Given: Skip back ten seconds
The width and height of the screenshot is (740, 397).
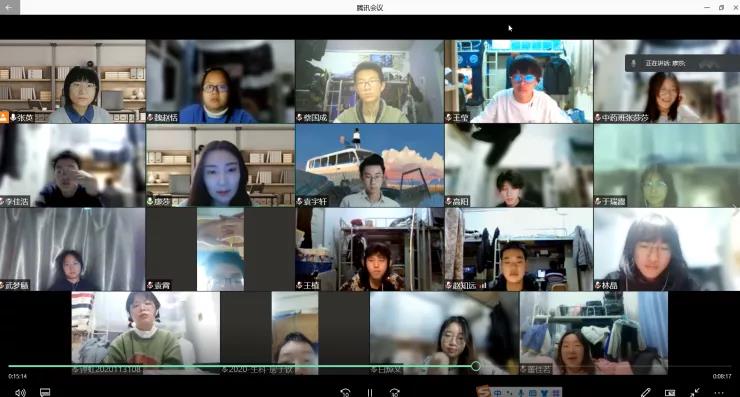Looking at the screenshot, I should coord(345,392).
